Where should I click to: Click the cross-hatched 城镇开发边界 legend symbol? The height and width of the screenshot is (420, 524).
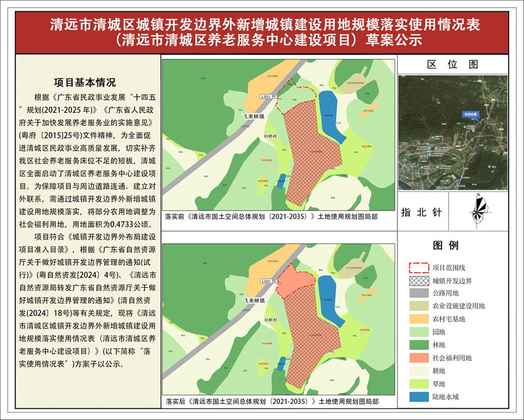pyautogui.click(x=419, y=280)
